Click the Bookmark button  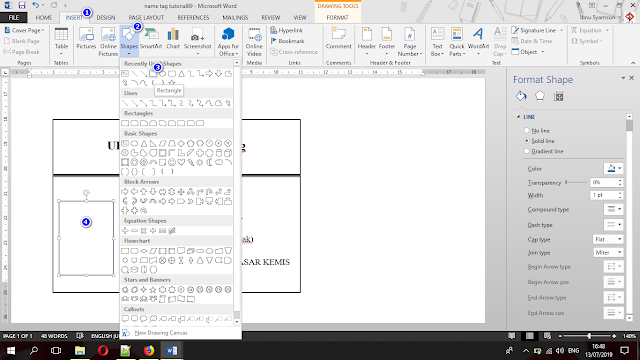287,41
